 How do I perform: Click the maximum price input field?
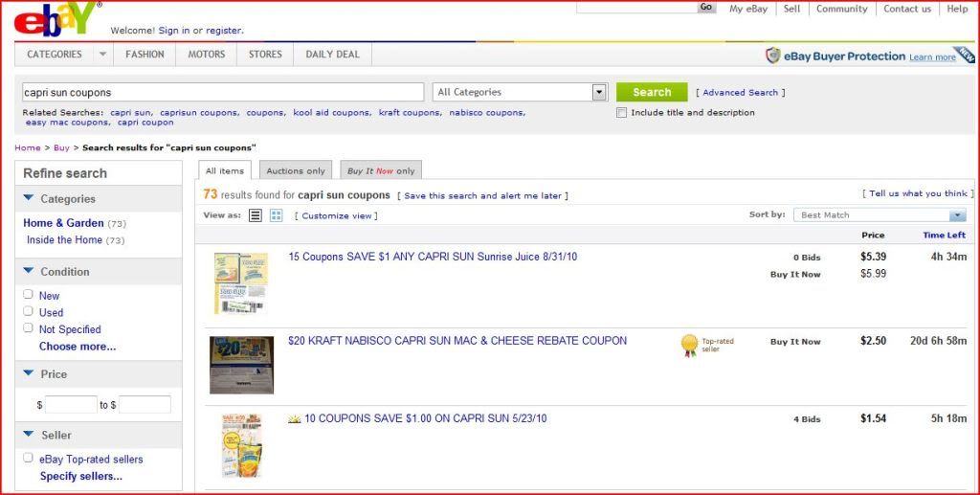pos(145,404)
